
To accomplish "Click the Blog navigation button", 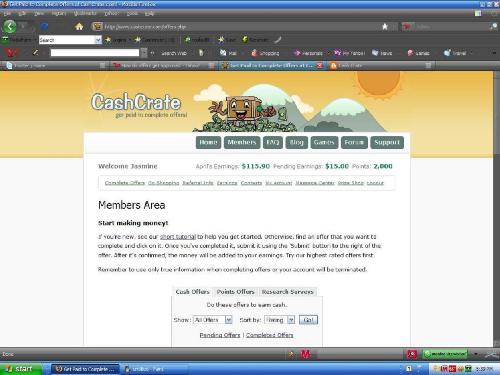I will pos(296,142).
